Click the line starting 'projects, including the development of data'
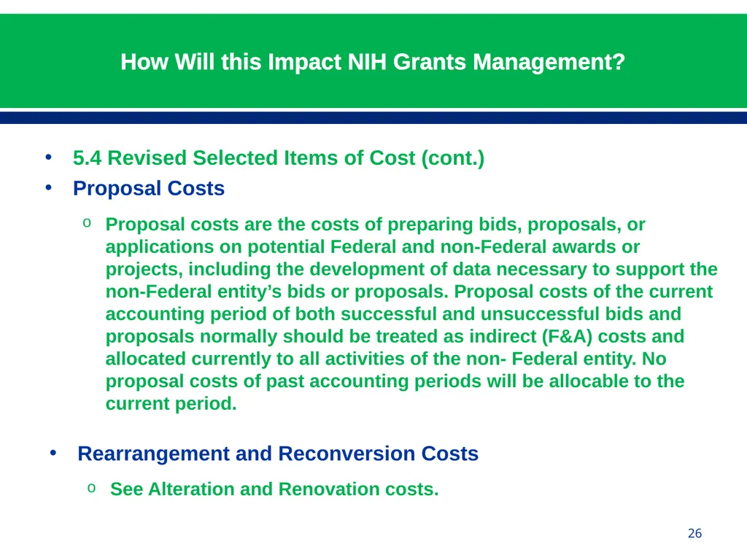 pyautogui.click(x=411, y=269)
